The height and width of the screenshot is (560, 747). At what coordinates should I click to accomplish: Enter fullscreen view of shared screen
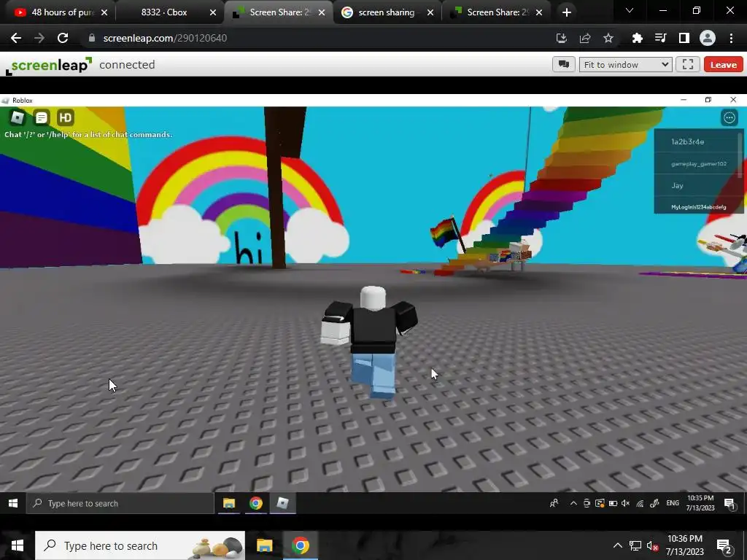click(x=688, y=64)
